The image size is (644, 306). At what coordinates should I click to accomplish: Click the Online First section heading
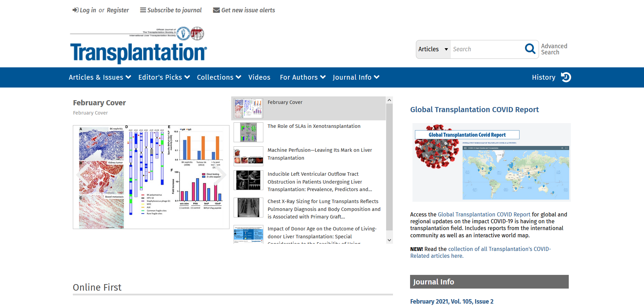point(97,287)
